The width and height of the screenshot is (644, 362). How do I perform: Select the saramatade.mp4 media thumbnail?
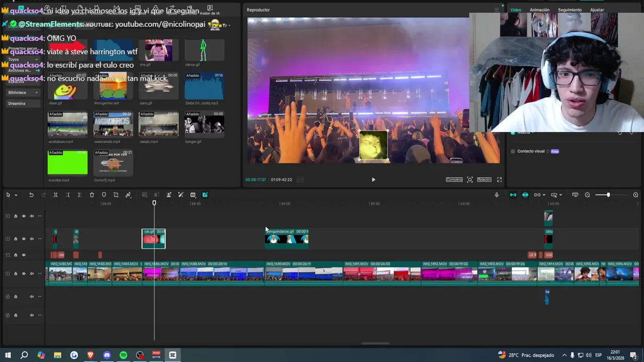coord(113,124)
